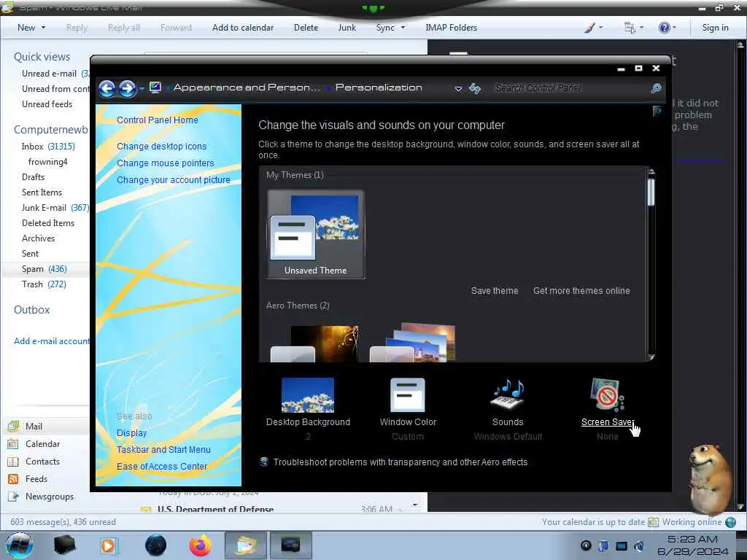This screenshot has height=560, width=747.
Task: Click the themes list scrollbar thumb
Action: [651, 191]
